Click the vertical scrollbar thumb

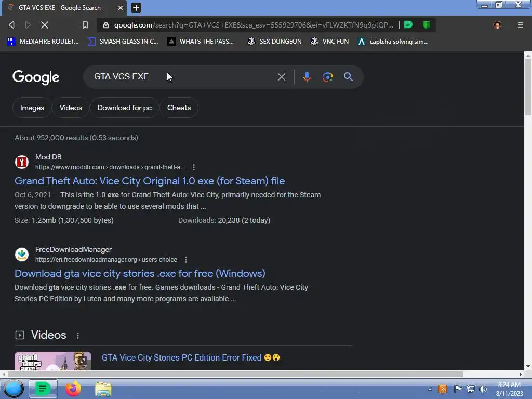click(x=528, y=87)
